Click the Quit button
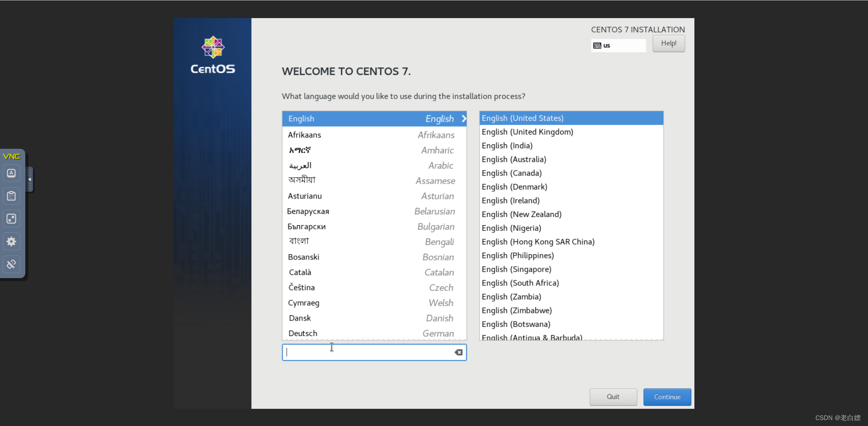This screenshot has width=868, height=426. (613, 397)
